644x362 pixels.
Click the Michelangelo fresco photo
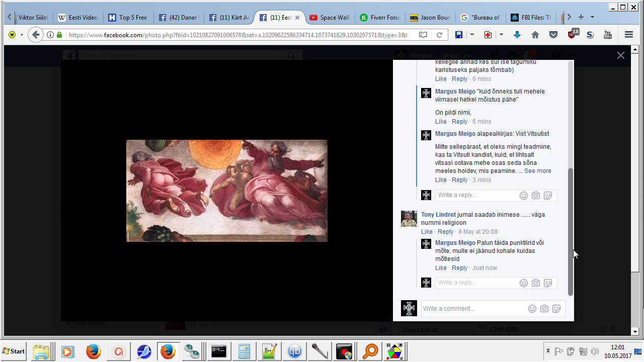[227, 191]
